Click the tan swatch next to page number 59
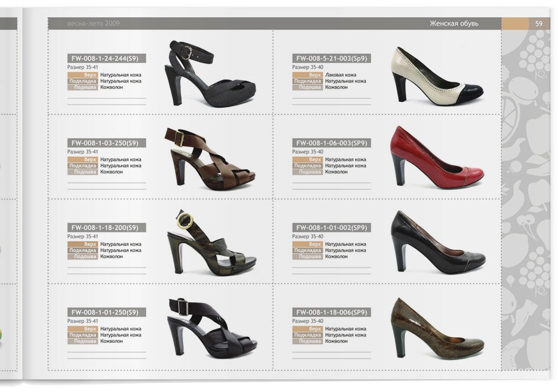Viewport: 558px width, 392px height. coord(515,23)
